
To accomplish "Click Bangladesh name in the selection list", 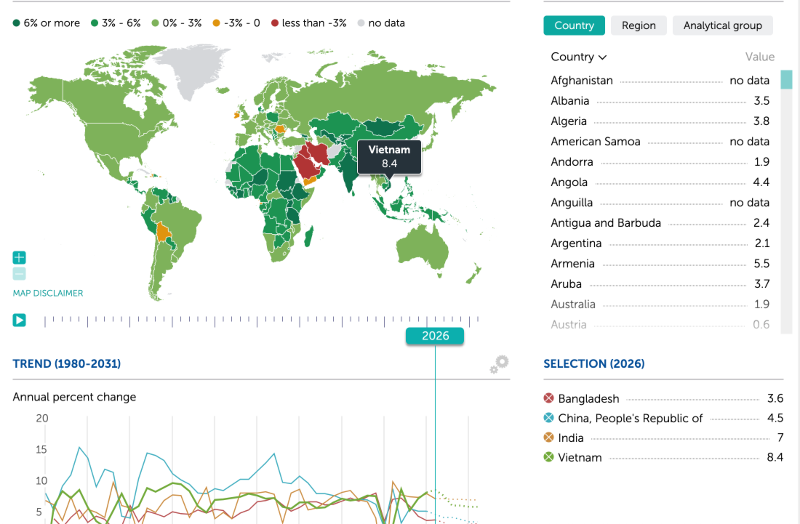I will point(588,398).
